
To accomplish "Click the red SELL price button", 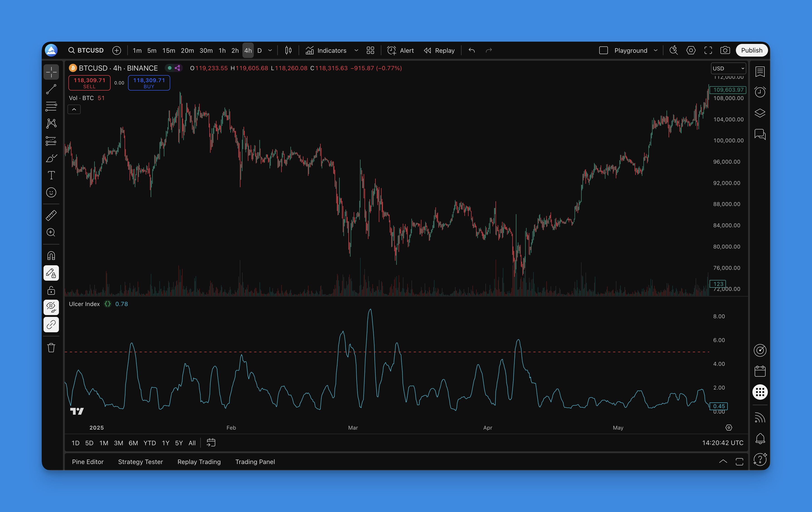I will 89,83.
